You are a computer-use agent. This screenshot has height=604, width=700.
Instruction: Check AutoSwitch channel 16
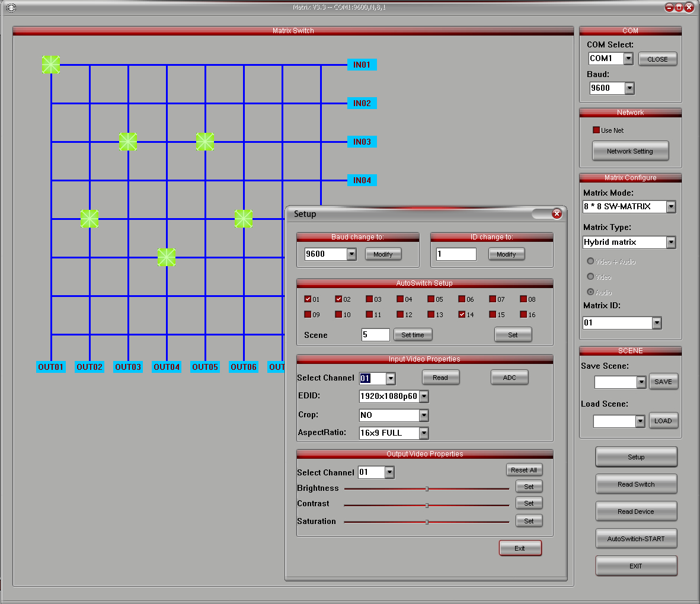click(x=523, y=314)
